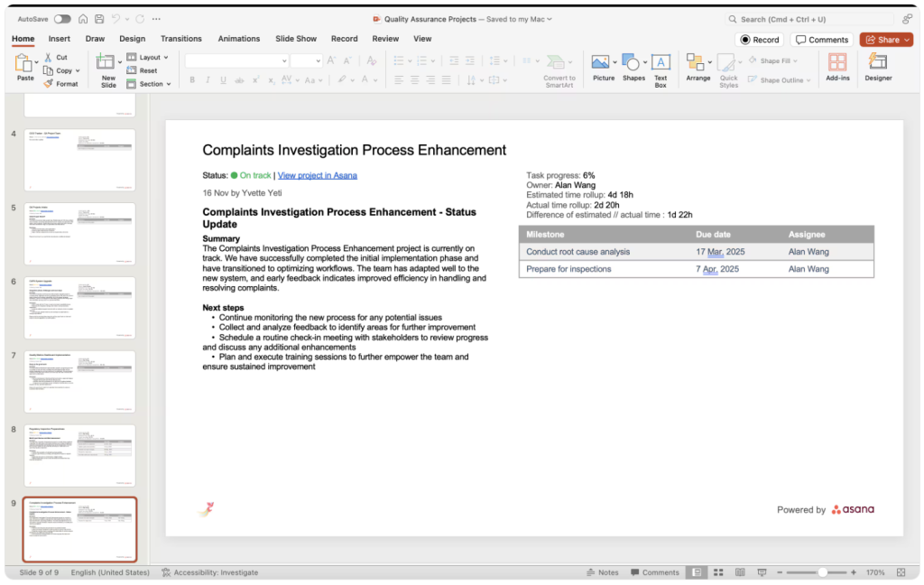Toggle the AutoSave switch
The image size is (924, 585).
click(x=62, y=19)
